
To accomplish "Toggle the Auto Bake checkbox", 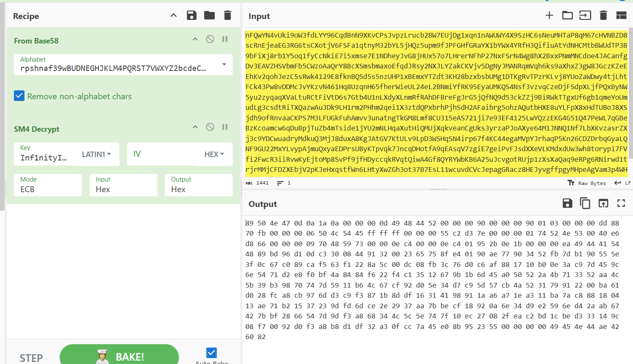I will tap(212, 353).
